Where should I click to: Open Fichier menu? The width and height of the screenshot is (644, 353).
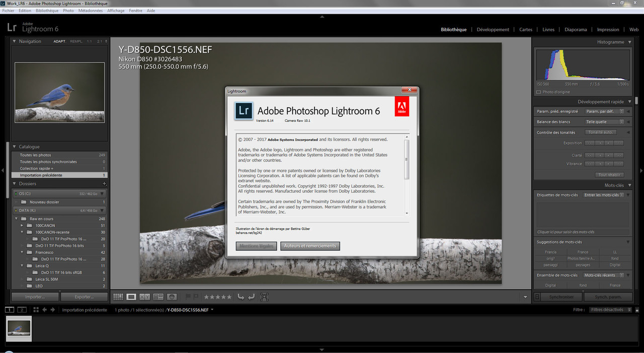point(8,11)
